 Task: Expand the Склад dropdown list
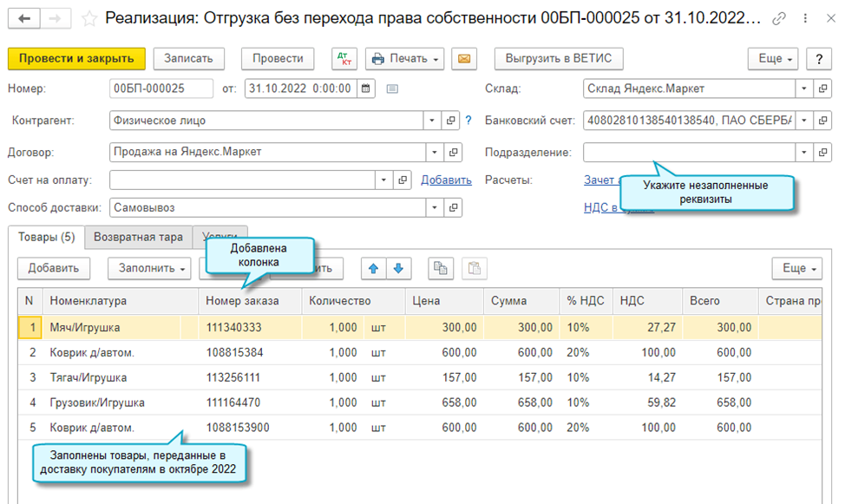803,88
